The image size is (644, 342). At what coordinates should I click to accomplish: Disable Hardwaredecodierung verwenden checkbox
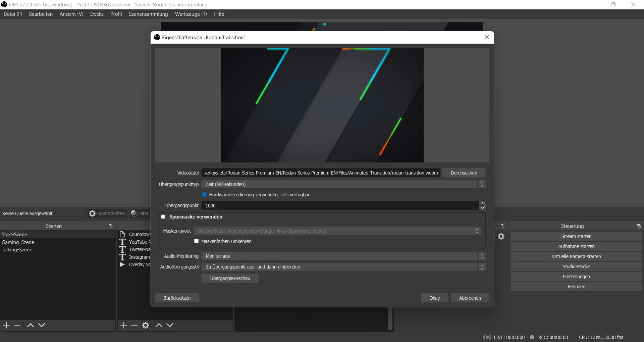point(205,195)
